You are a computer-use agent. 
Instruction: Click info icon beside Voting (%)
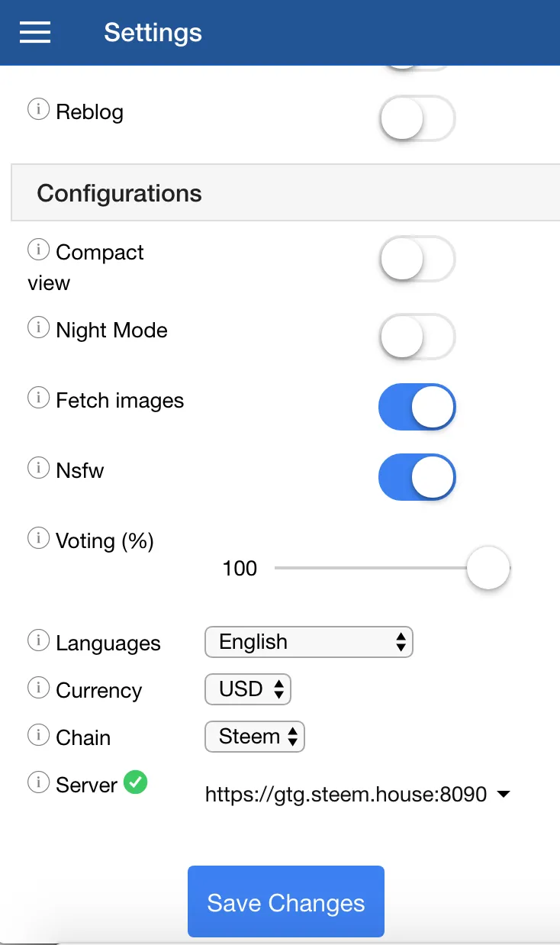(x=38, y=539)
